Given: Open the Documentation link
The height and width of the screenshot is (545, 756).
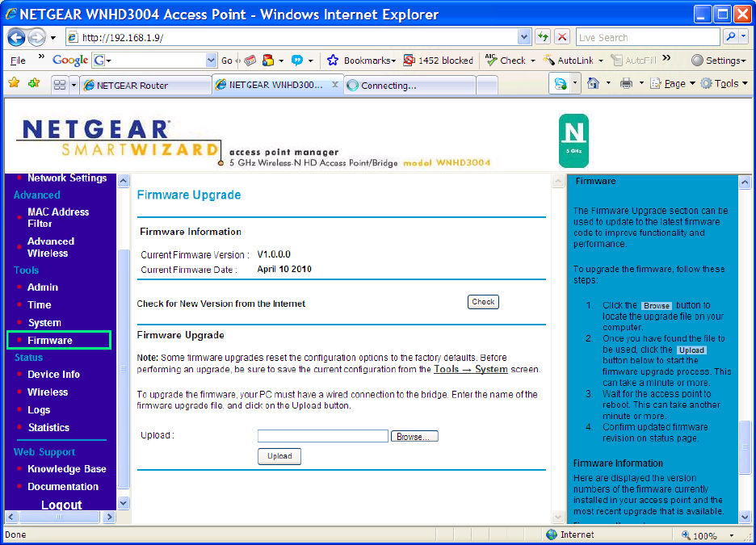Looking at the screenshot, I should [63, 487].
